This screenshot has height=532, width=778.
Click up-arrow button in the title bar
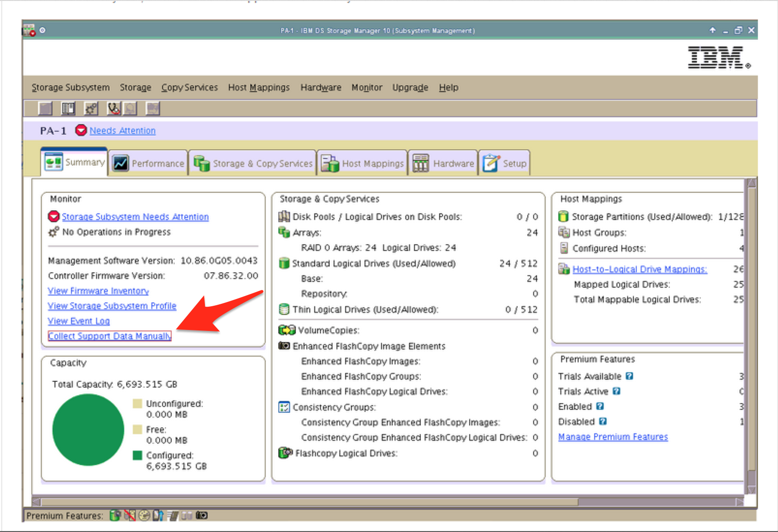click(x=713, y=30)
